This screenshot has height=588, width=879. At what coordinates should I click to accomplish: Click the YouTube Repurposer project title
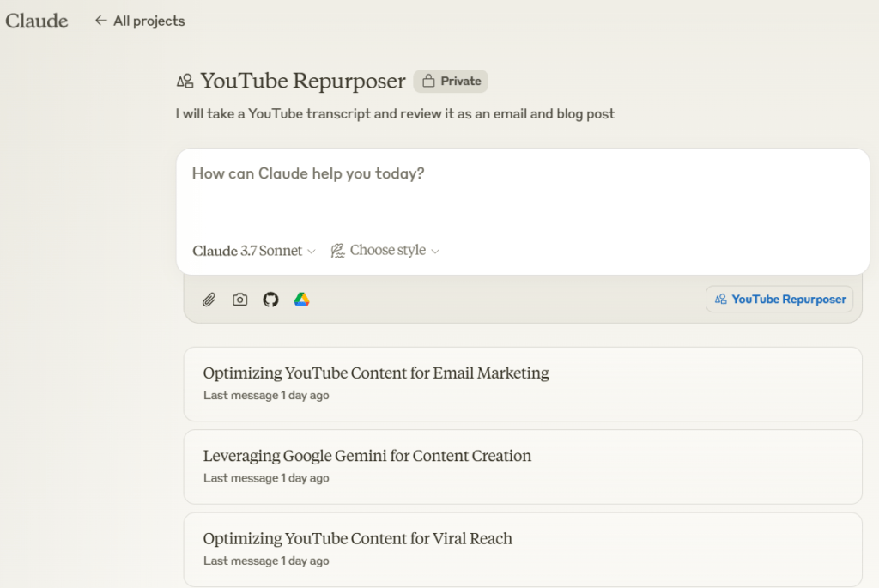click(x=303, y=81)
